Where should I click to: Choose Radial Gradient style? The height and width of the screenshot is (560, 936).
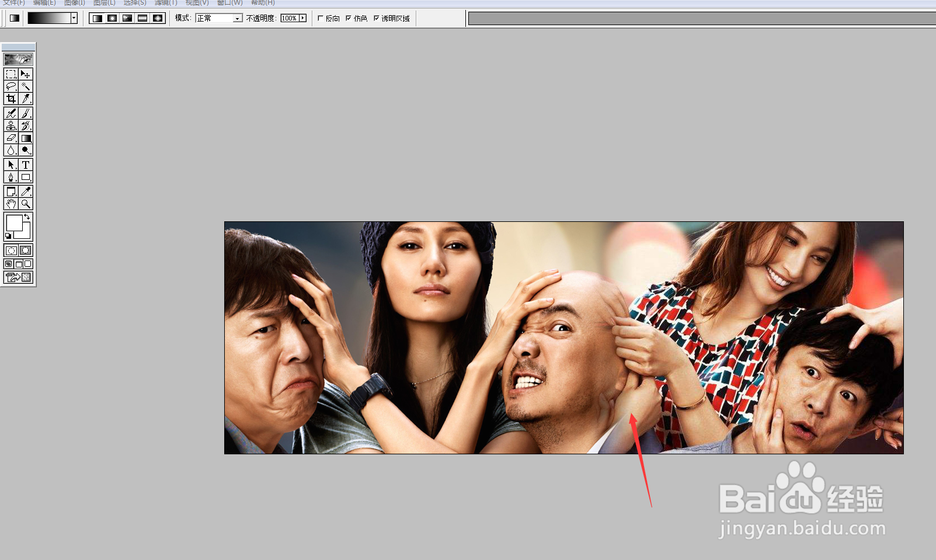tap(112, 18)
